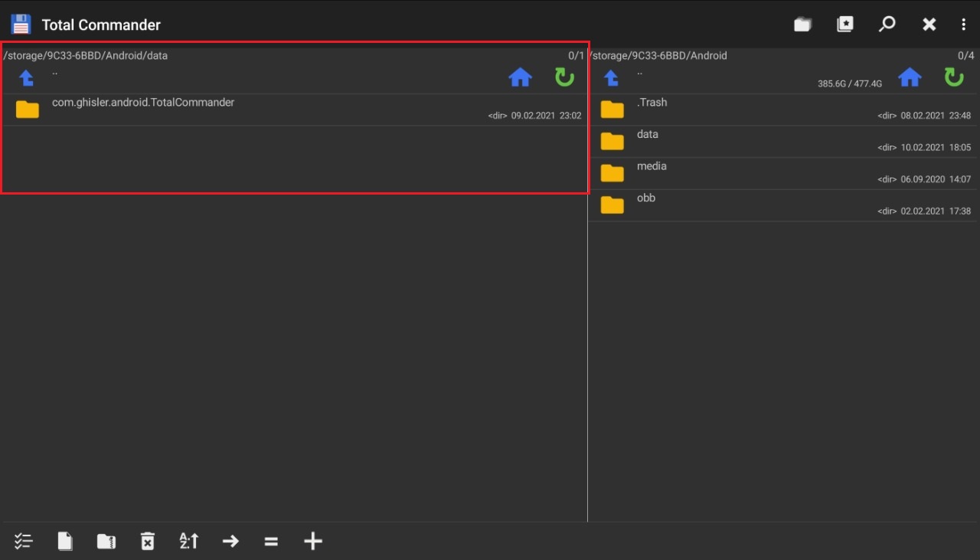The height and width of the screenshot is (560, 980).
Task: Refresh the right panel listing
Action: 953,77
